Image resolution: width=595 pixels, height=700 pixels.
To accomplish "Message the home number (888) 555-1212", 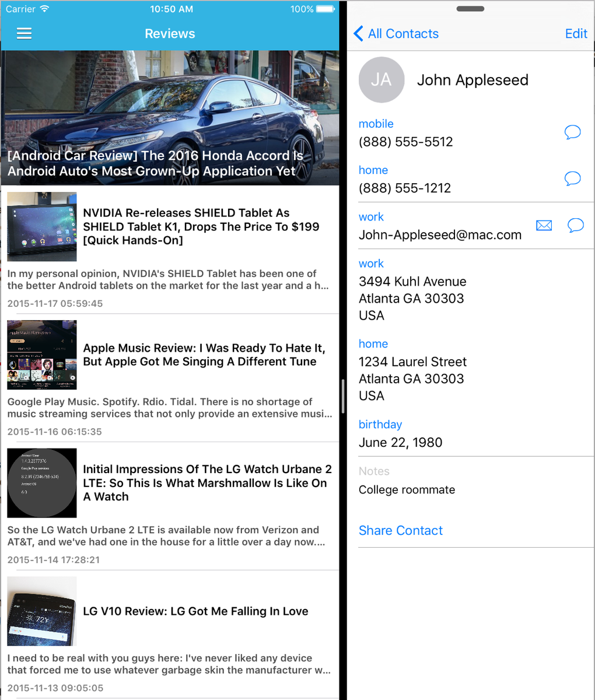I will pyautogui.click(x=573, y=178).
